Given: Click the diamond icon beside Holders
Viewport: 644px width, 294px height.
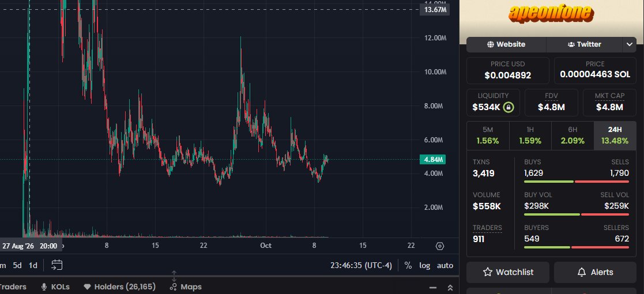Looking at the screenshot, I should [87, 287].
